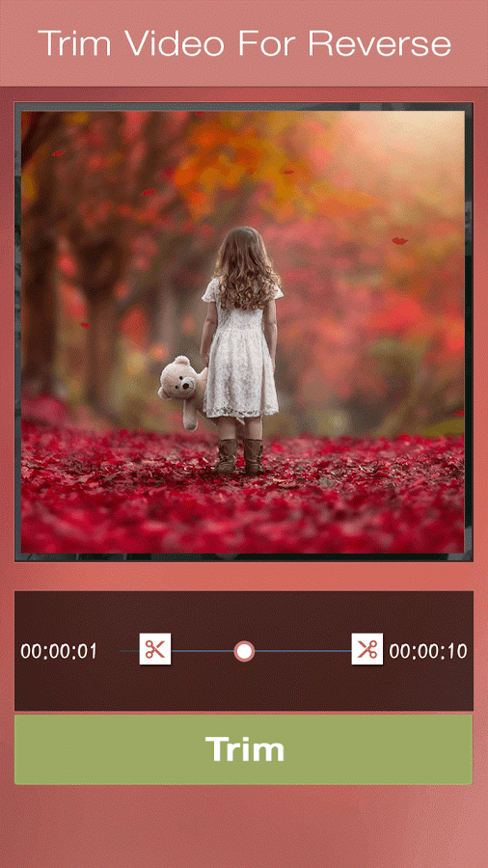Click timeline track between left scissors and playhead
The image size is (488, 868).
pos(202,651)
